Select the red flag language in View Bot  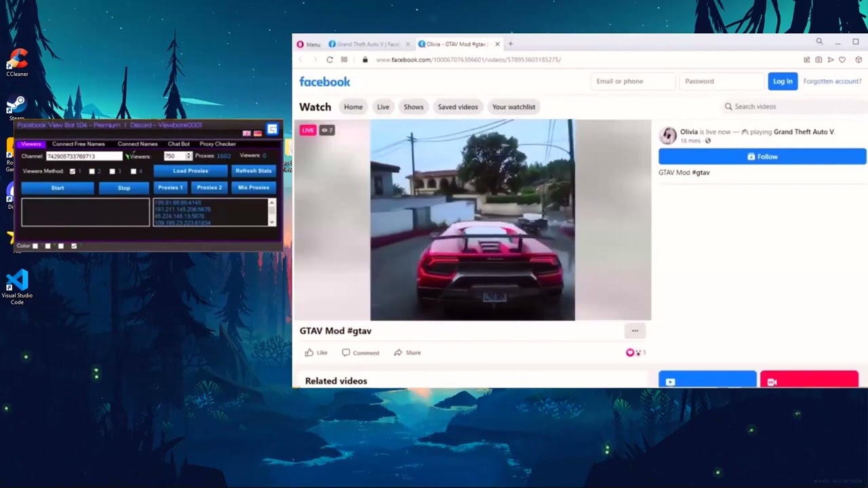click(258, 134)
